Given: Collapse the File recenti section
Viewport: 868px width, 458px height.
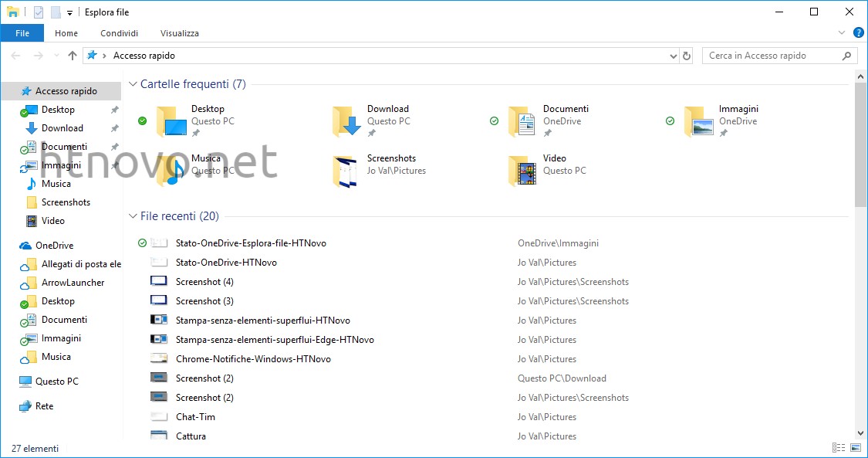Looking at the screenshot, I should tap(132, 216).
